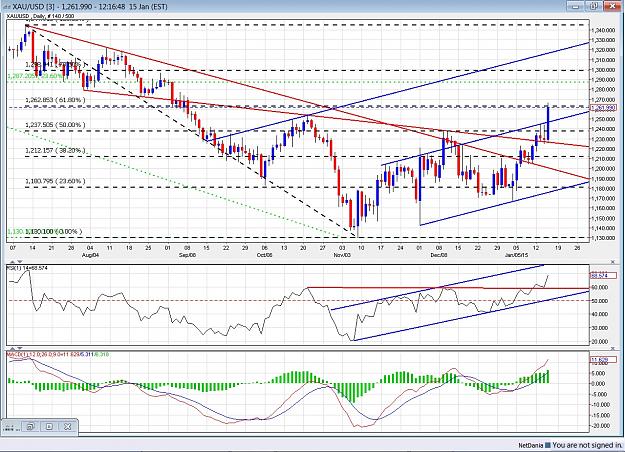Click the 1,300.000 price axis label
625x452 pixels.
click(x=602, y=70)
